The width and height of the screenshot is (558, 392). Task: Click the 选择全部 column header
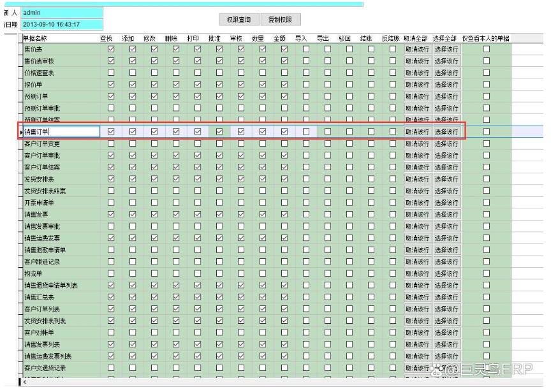[444, 38]
